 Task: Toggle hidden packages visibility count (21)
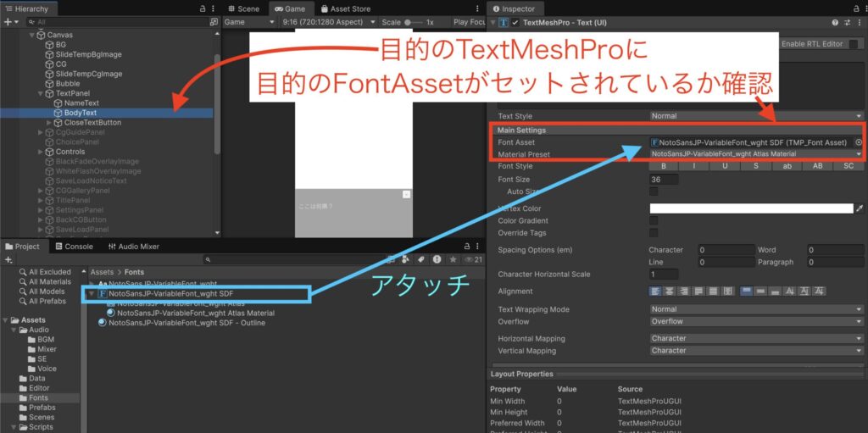tap(474, 259)
